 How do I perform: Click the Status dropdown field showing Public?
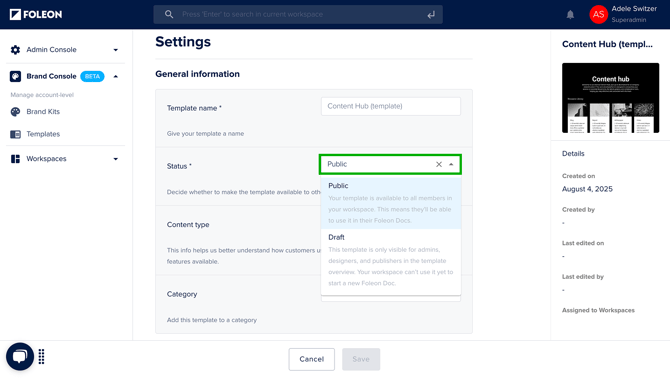click(390, 164)
